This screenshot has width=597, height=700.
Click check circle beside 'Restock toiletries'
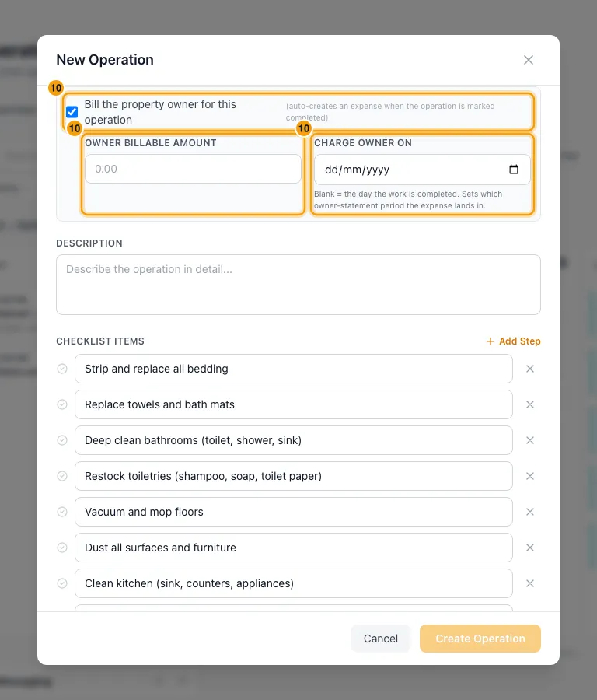pyautogui.click(x=62, y=476)
